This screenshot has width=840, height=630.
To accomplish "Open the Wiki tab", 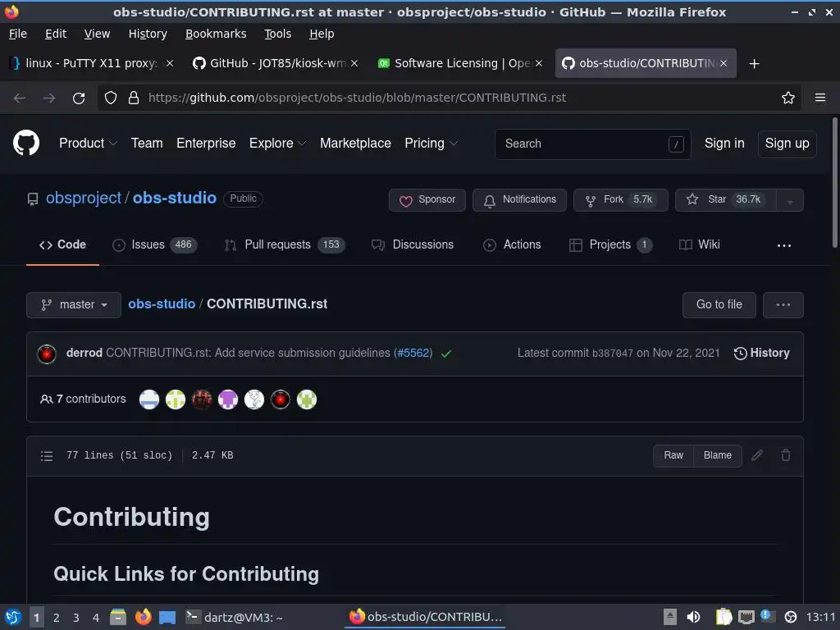I will 699,244.
